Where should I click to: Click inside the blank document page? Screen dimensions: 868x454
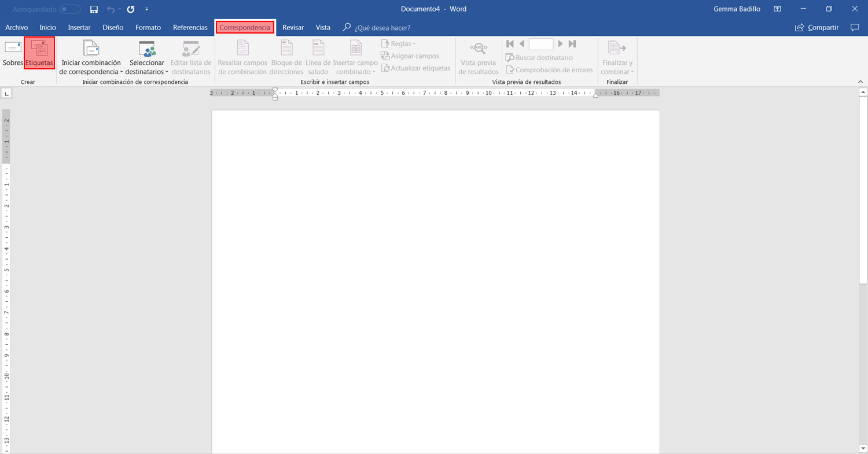[x=435, y=281]
